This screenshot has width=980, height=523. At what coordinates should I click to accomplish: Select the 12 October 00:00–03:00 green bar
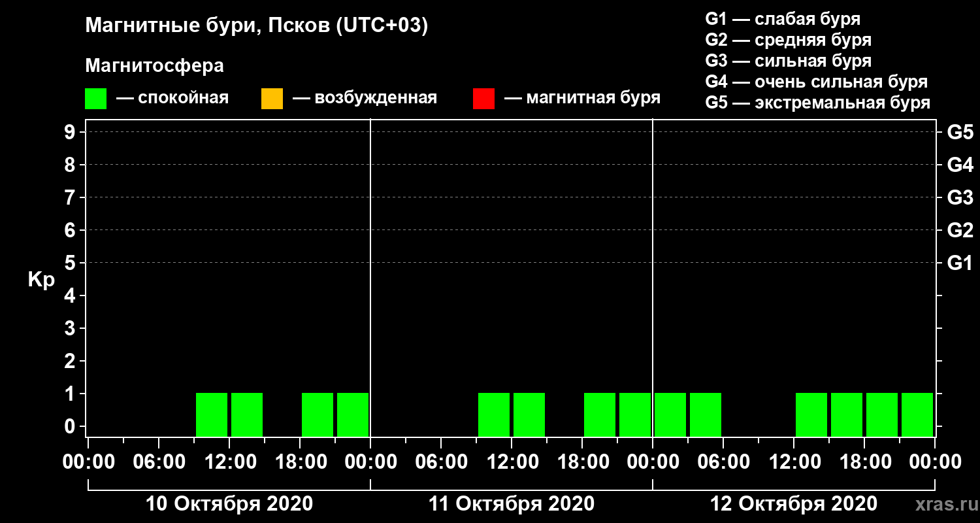pos(670,414)
